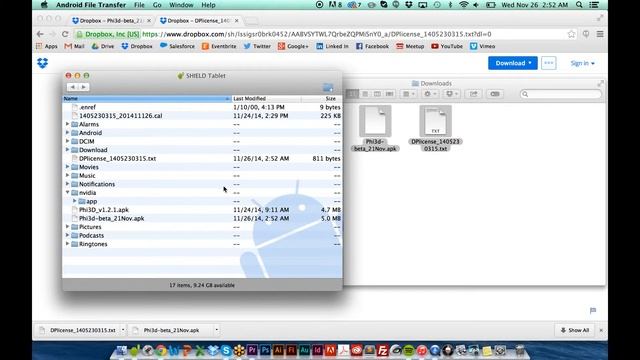Image resolution: width=640 pixels, height=360 pixels.
Task: Launch Illustrator from the Dock
Action: pos(278,350)
